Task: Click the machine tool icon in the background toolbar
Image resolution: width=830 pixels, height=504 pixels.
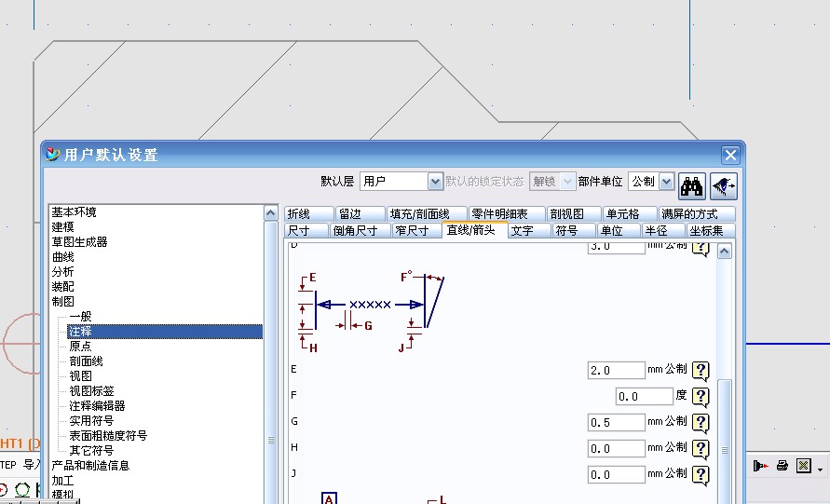Action: 761,466
